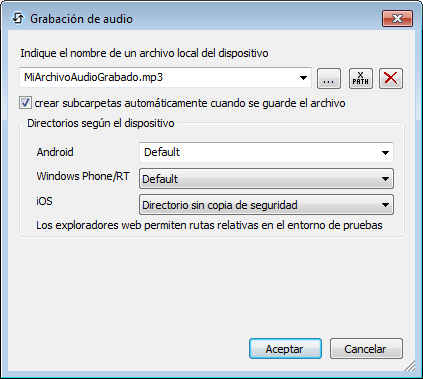Click the Windows Phone/RT label
Image resolution: width=423 pixels, height=379 pixels.
(x=83, y=176)
